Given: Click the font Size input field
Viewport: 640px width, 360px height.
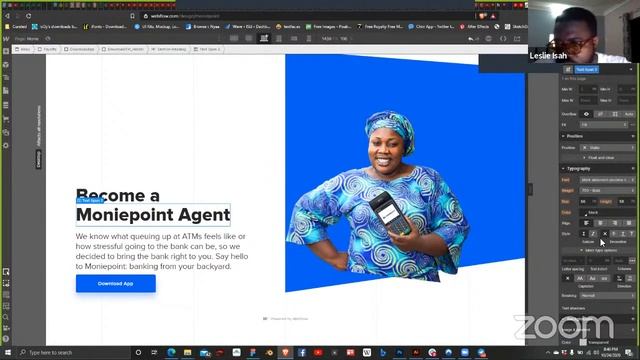Looking at the screenshot, I should 588,201.
